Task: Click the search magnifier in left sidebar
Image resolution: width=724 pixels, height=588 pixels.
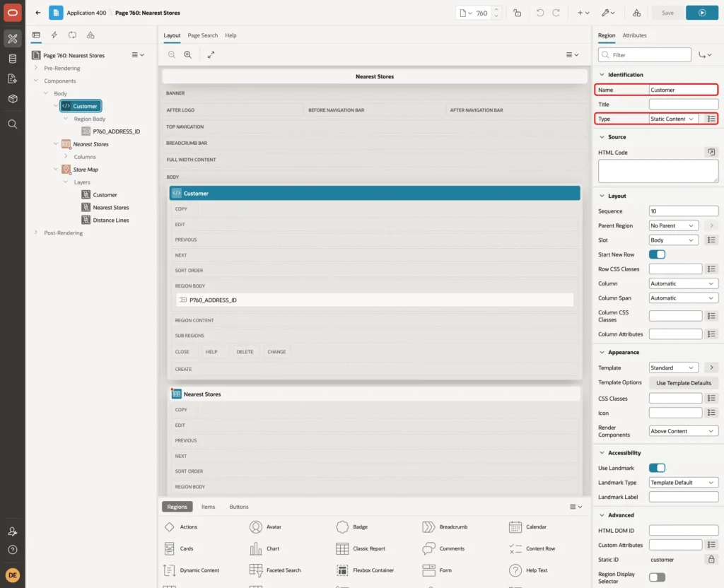Action: click(x=13, y=124)
